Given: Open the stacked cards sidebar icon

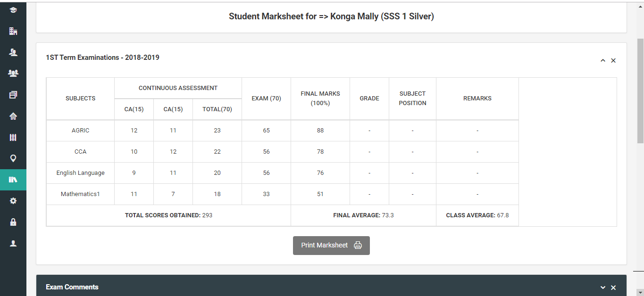Looking at the screenshot, I should pos(13,95).
